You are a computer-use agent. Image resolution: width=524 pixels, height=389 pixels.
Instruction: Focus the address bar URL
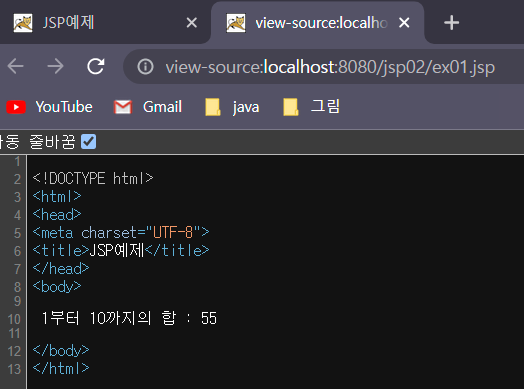tap(330, 67)
